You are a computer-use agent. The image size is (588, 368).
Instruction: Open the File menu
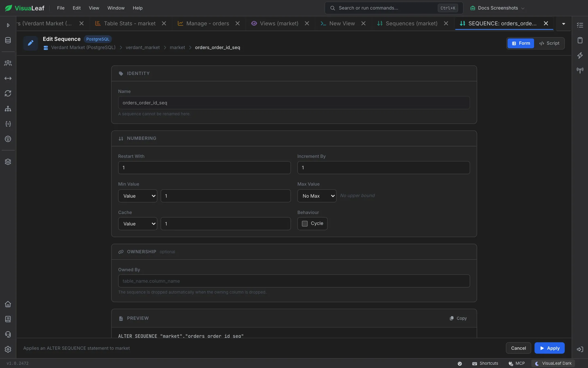coord(61,8)
